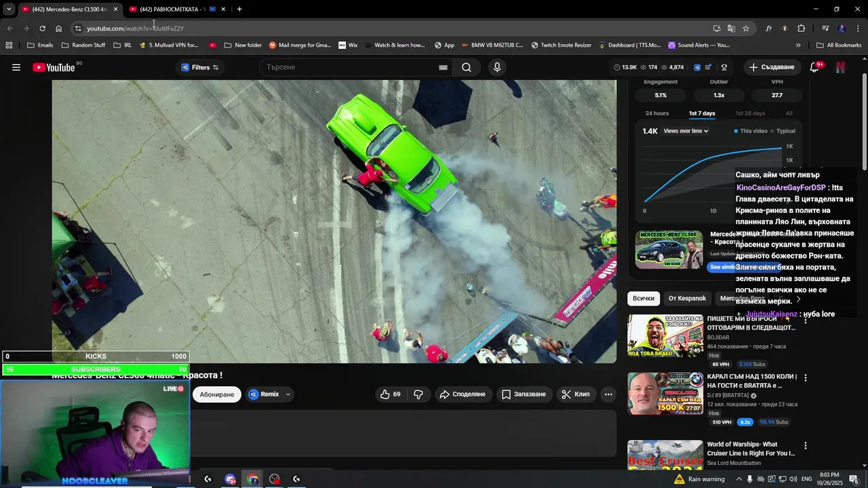Open Chrome three-dot menu

click(x=859, y=28)
